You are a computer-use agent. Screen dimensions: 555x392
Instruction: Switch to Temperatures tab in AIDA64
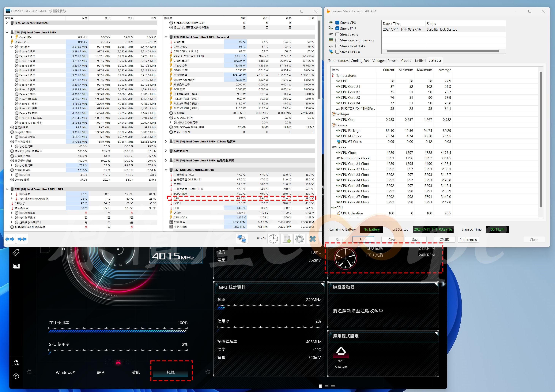338,61
